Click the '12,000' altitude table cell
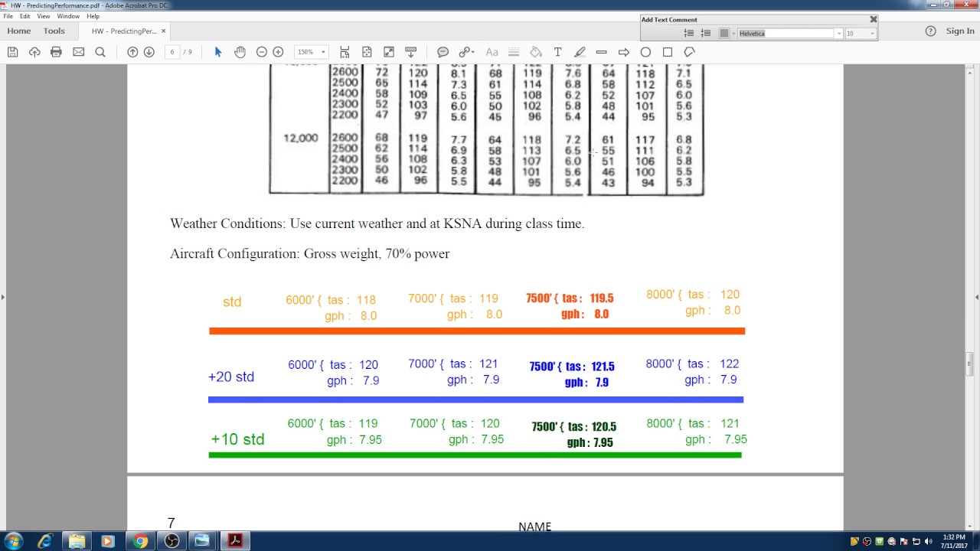The width and height of the screenshot is (980, 551). 300,139
